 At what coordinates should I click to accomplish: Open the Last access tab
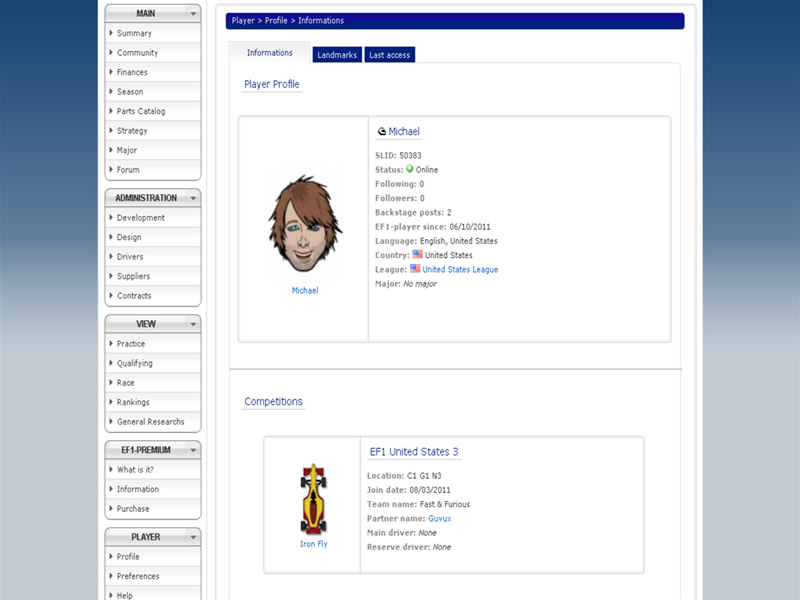389,55
